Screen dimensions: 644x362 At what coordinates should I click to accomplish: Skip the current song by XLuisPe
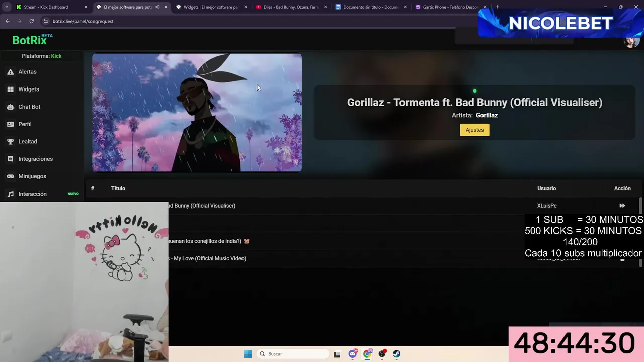click(x=622, y=206)
